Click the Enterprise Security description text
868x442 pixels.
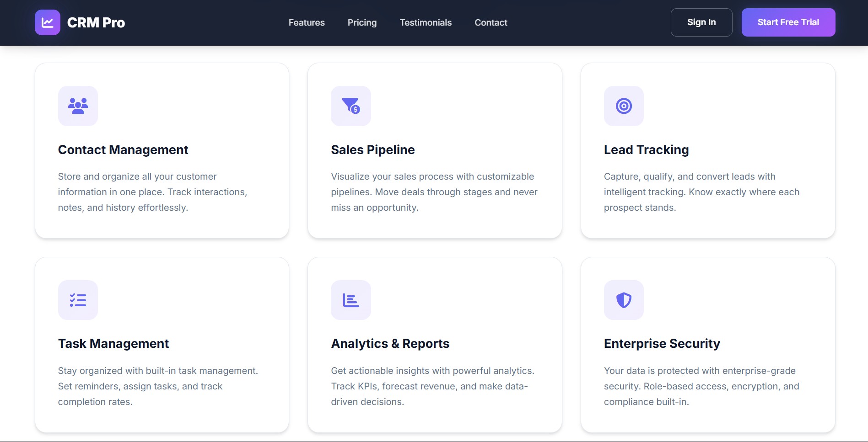pos(701,386)
